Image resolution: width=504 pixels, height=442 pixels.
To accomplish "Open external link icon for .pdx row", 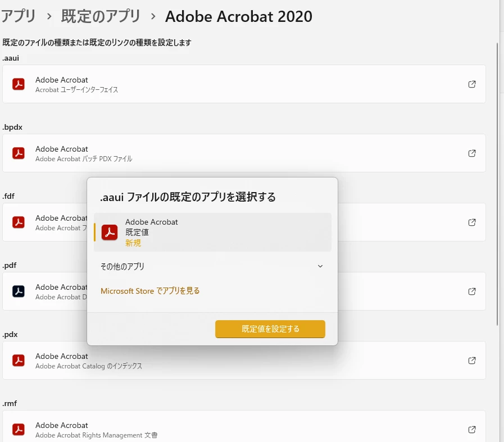I will click(x=471, y=361).
